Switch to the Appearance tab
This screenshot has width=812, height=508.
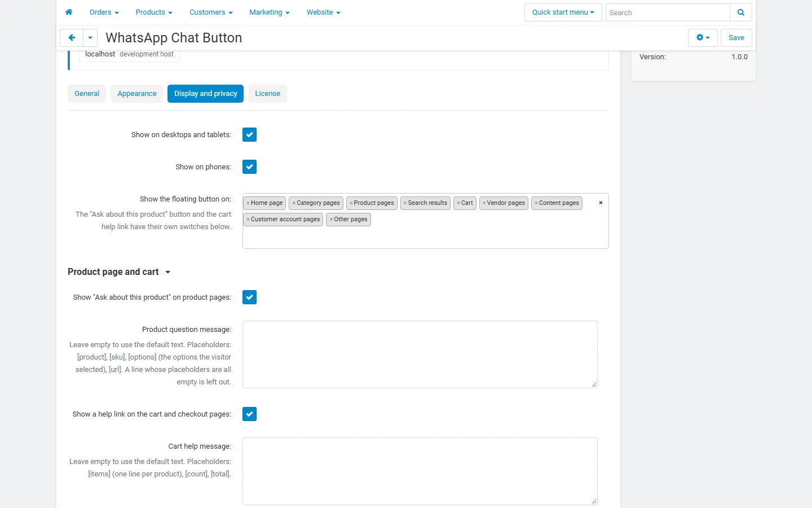click(137, 94)
